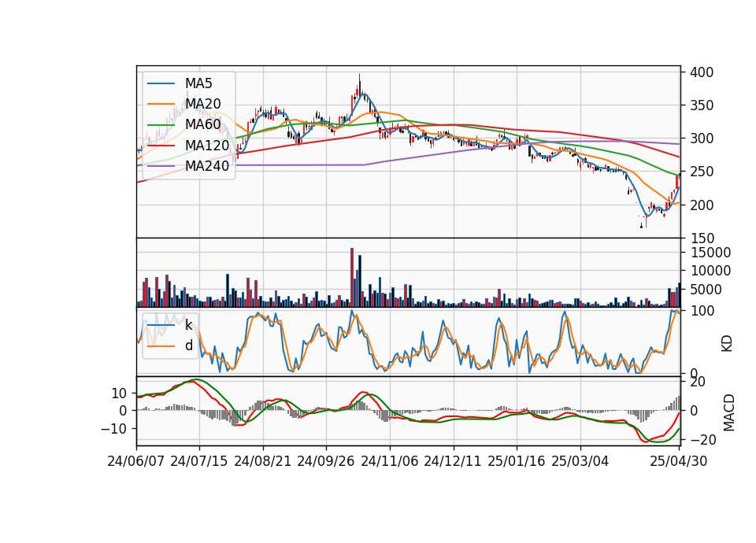Click the k legend label in KD panel
This screenshot has height=543, width=756.
pos(188,325)
